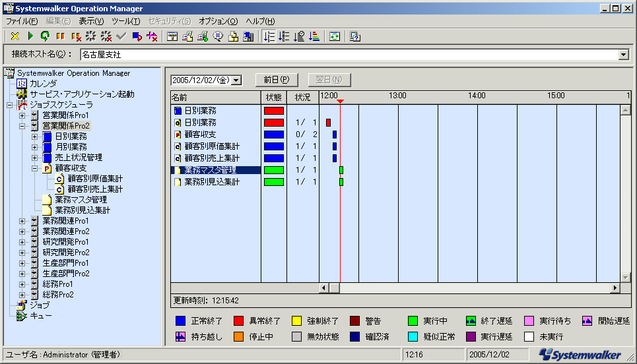Click the dotted-square disable icon

pos(91,36)
